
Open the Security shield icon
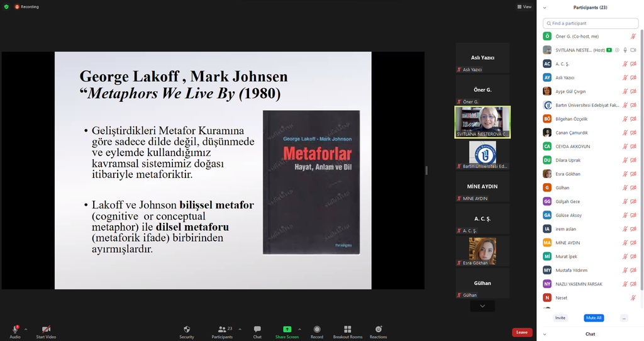tap(187, 329)
